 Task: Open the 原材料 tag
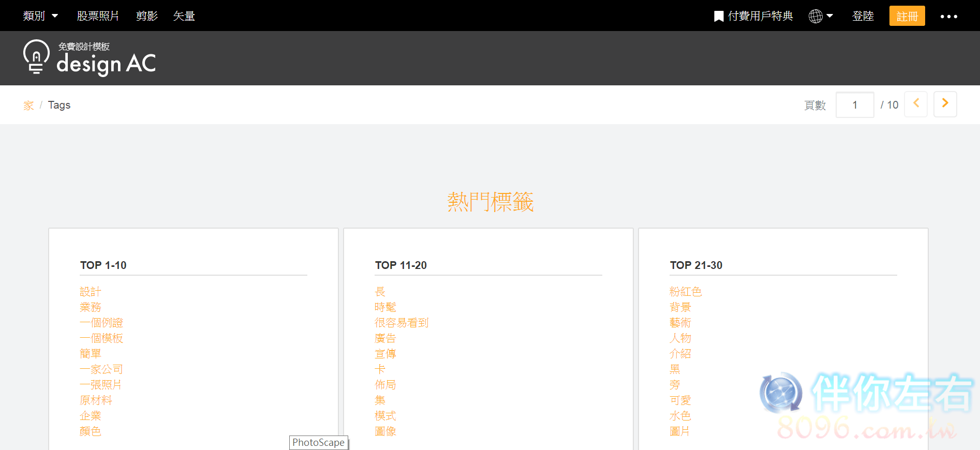pyautogui.click(x=96, y=400)
